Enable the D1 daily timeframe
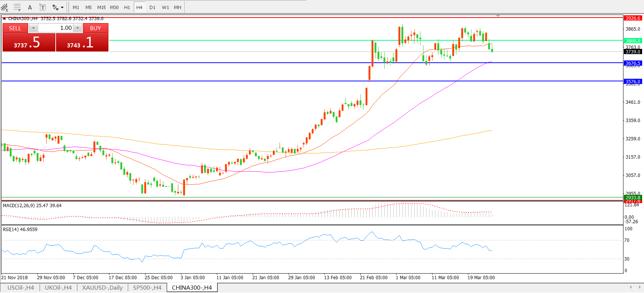The image size is (644, 293). (x=152, y=7)
